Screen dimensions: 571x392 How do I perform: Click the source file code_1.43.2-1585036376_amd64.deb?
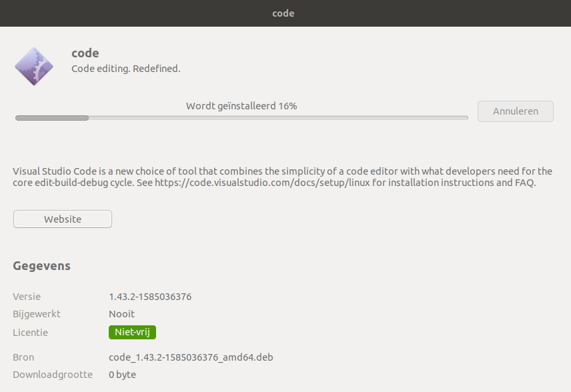click(x=191, y=357)
